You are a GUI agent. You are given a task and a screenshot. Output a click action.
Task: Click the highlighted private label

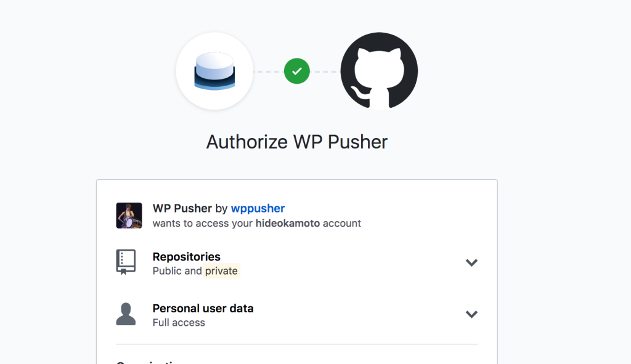(222, 271)
